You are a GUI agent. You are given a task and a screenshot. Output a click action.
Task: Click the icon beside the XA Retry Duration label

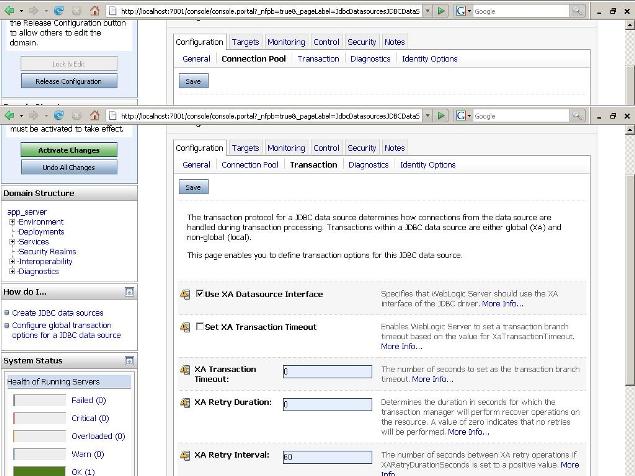(x=185, y=403)
